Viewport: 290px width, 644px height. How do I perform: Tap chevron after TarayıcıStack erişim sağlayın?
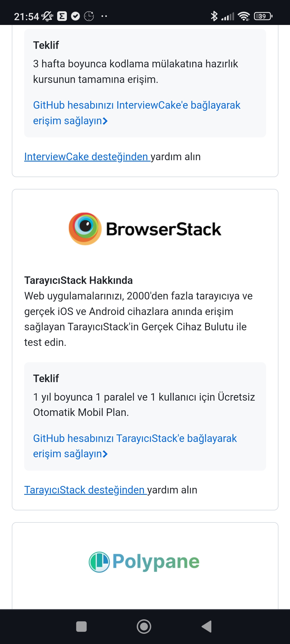pos(105,454)
